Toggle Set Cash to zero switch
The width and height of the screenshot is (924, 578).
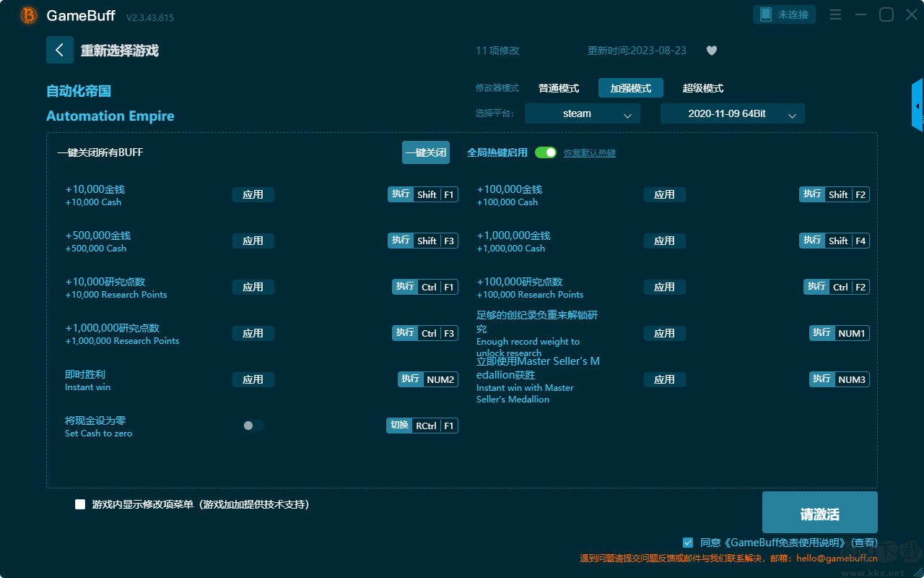click(x=253, y=426)
